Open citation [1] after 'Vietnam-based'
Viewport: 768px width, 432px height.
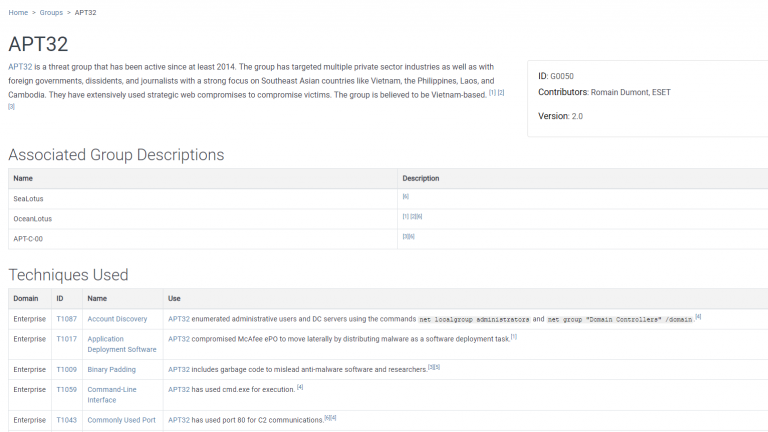492,93
